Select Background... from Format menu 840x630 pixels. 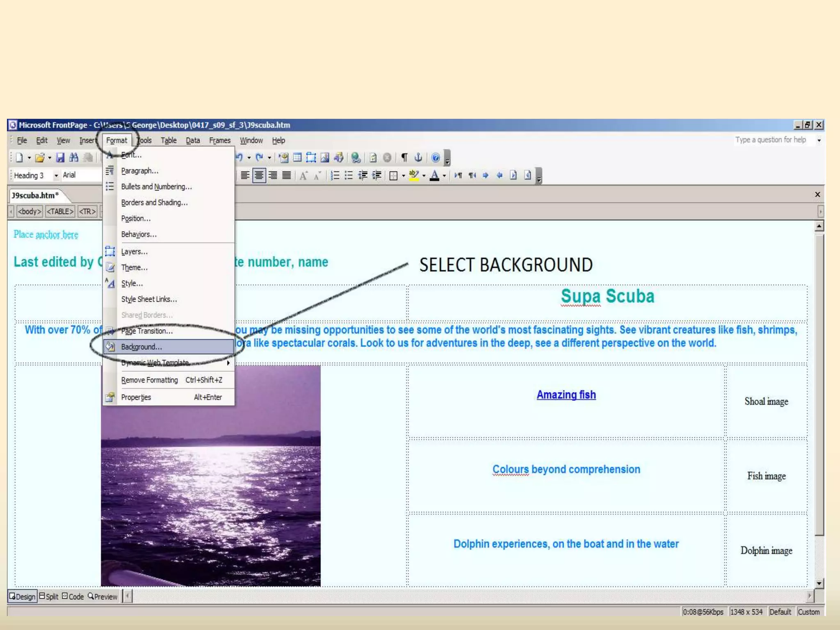coord(142,347)
